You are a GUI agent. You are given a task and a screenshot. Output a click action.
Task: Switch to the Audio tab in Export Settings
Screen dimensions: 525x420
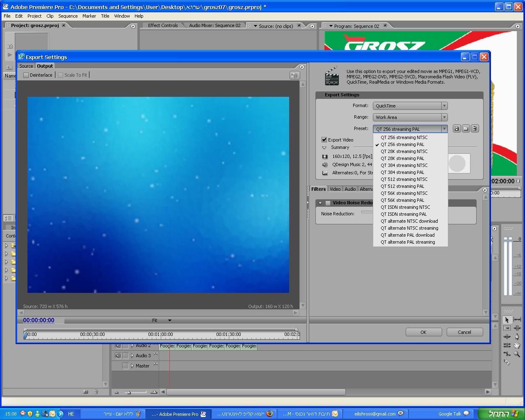coord(350,189)
